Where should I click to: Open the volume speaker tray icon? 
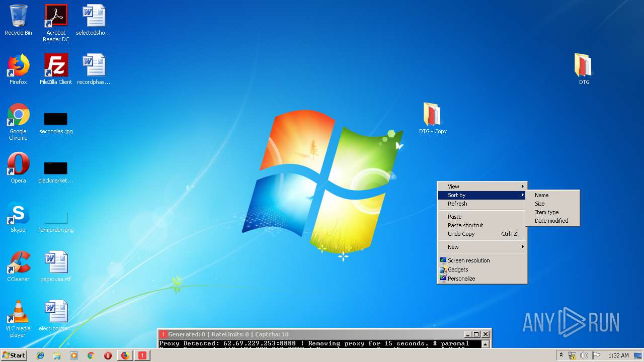[x=584, y=355]
